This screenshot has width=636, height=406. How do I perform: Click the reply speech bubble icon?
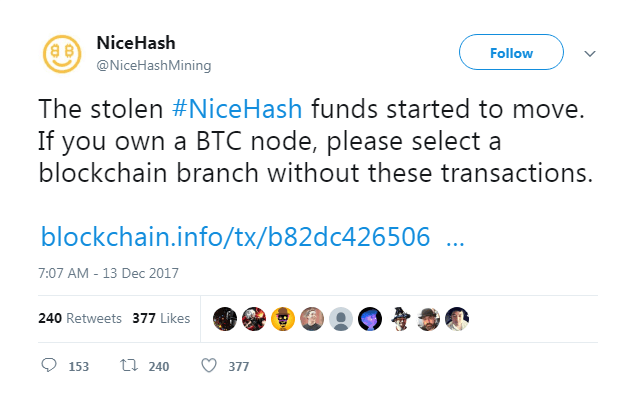point(49,365)
